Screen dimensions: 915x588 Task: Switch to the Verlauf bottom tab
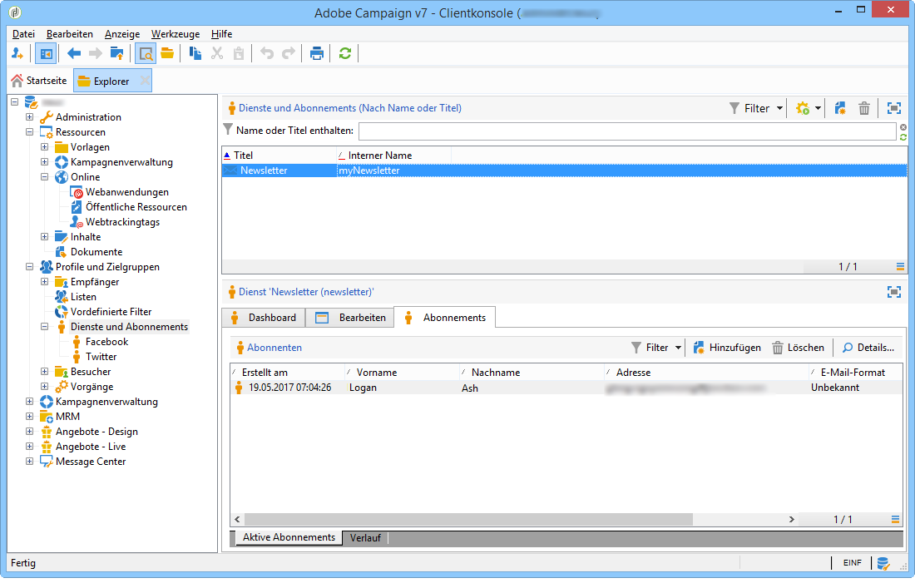pyautogui.click(x=365, y=538)
